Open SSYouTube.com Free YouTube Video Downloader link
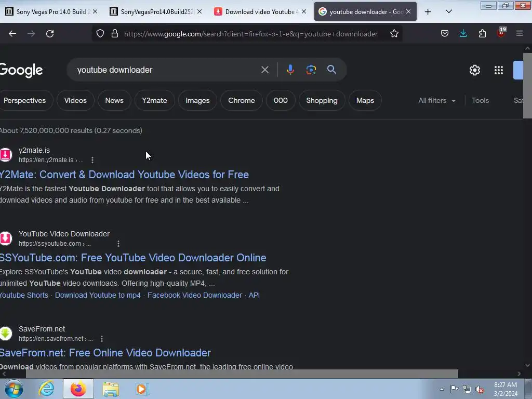532x399 pixels. pos(133,258)
